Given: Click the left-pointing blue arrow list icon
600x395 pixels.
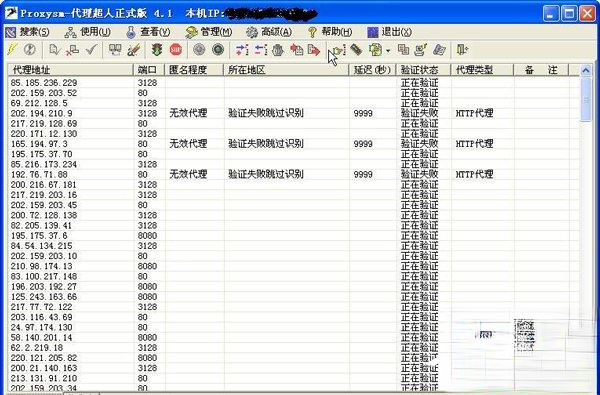Looking at the screenshot, I should pos(261,49).
